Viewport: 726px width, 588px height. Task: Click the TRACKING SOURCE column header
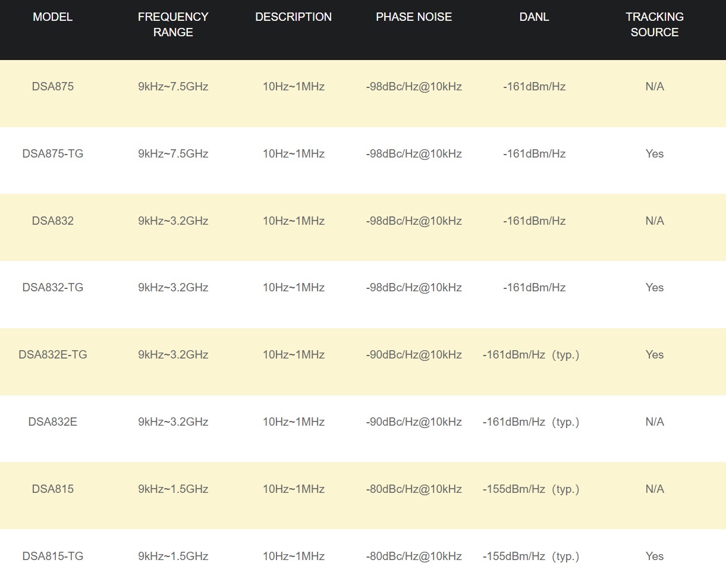coord(655,24)
